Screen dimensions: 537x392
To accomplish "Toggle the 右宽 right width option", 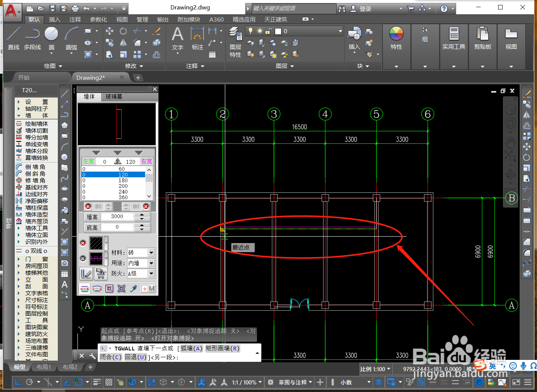I will click(x=147, y=161).
